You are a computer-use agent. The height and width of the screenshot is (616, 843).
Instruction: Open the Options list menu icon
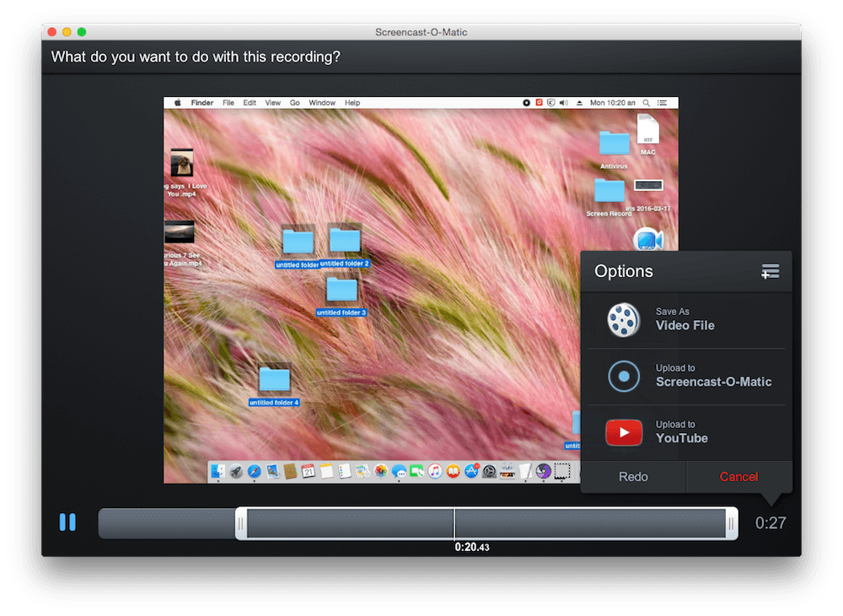click(x=770, y=271)
